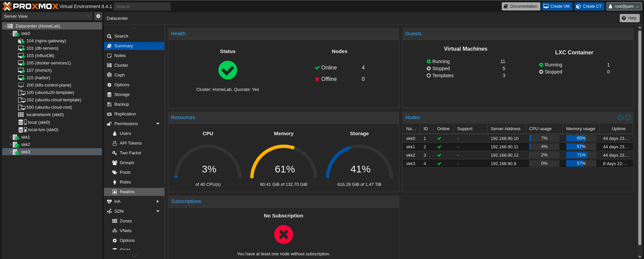Collapse the Datacenter (HomeLab) tree
The image size is (644, 259).
pyautogui.click(x=5, y=26)
